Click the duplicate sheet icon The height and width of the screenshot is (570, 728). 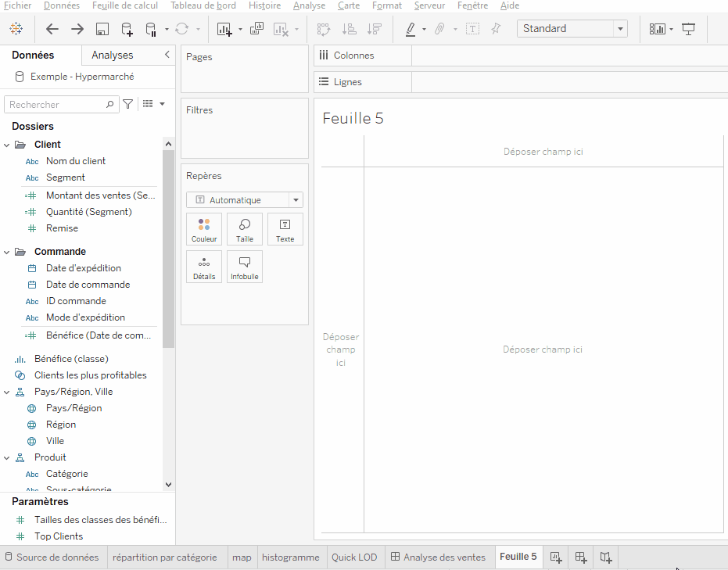point(256,29)
